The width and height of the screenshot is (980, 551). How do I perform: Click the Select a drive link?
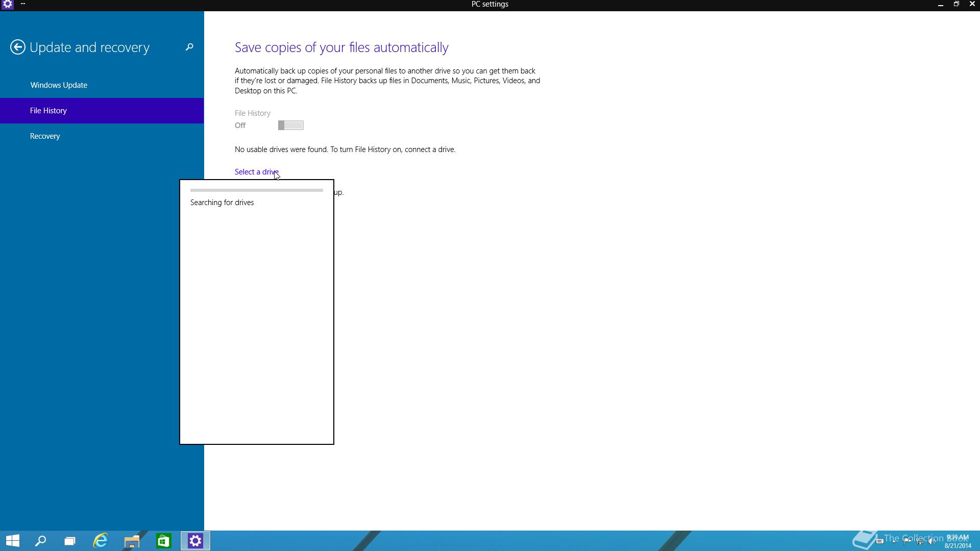click(256, 172)
